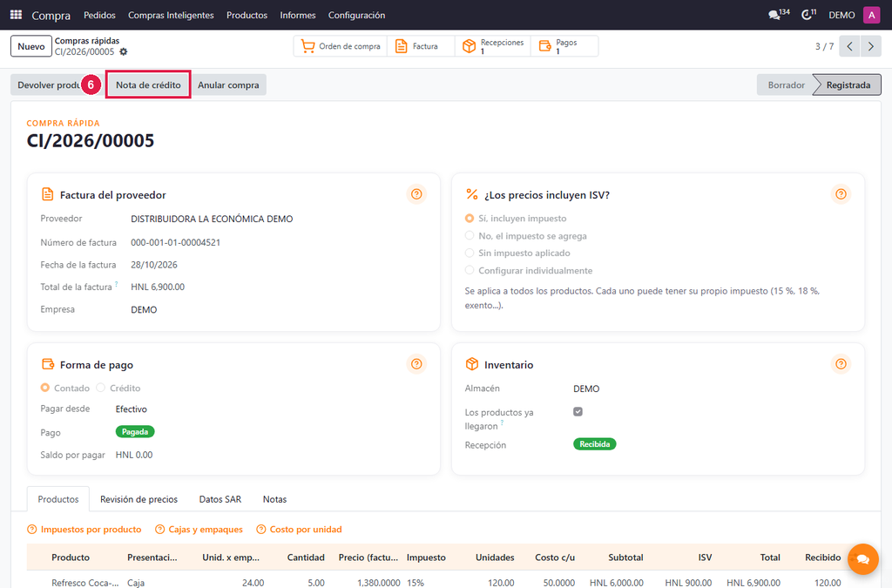Open the activities clock icon showing 11
Image resolution: width=892 pixels, height=588 pixels.
[808, 15]
